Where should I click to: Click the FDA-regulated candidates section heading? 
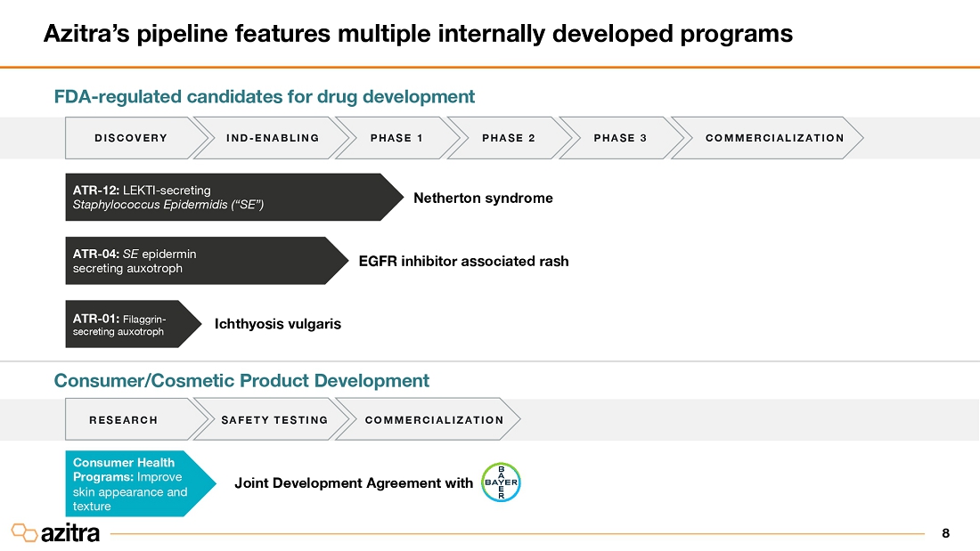264,96
